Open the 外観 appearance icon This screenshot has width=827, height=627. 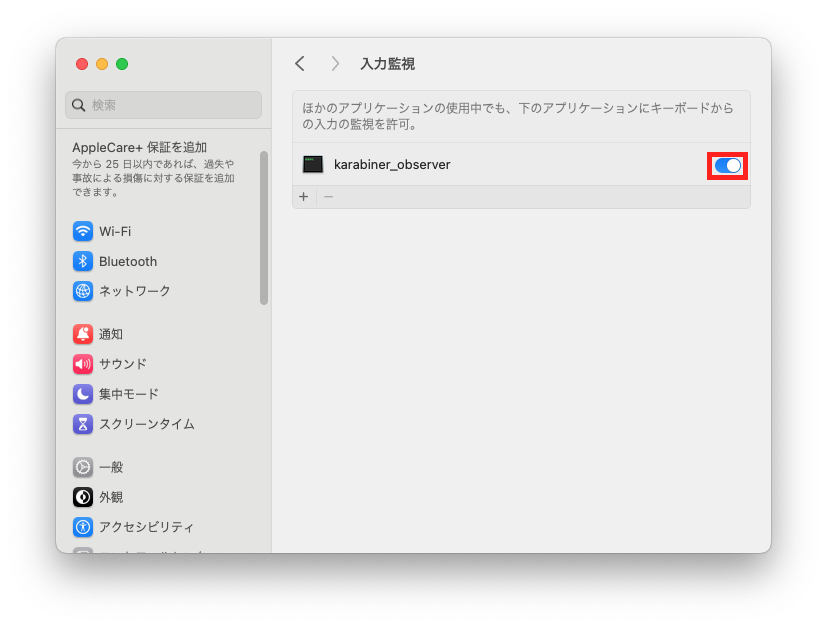tap(83, 497)
